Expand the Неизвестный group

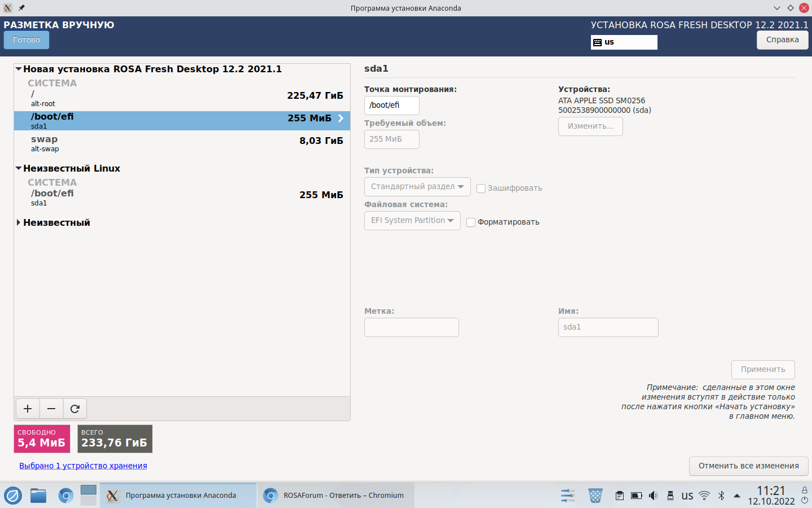19,222
